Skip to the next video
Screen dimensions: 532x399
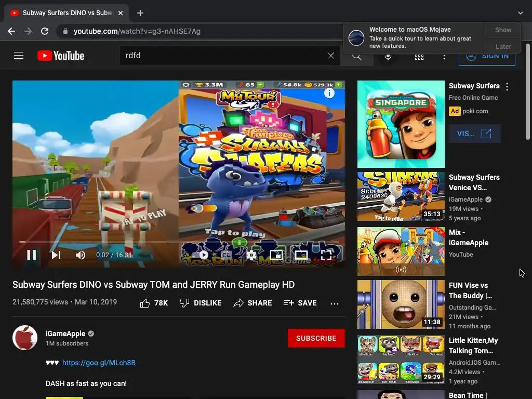[x=56, y=255]
